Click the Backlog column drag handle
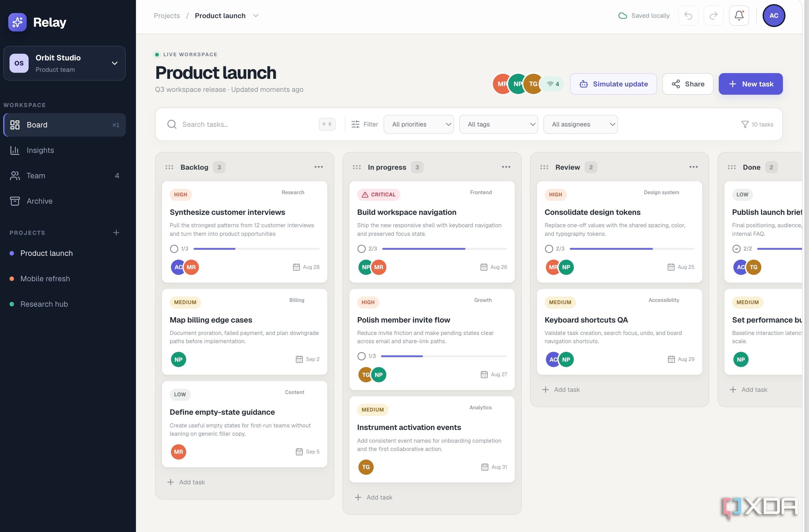Image resolution: width=809 pixels, height=532 pixels. click(x=169, y=167)
